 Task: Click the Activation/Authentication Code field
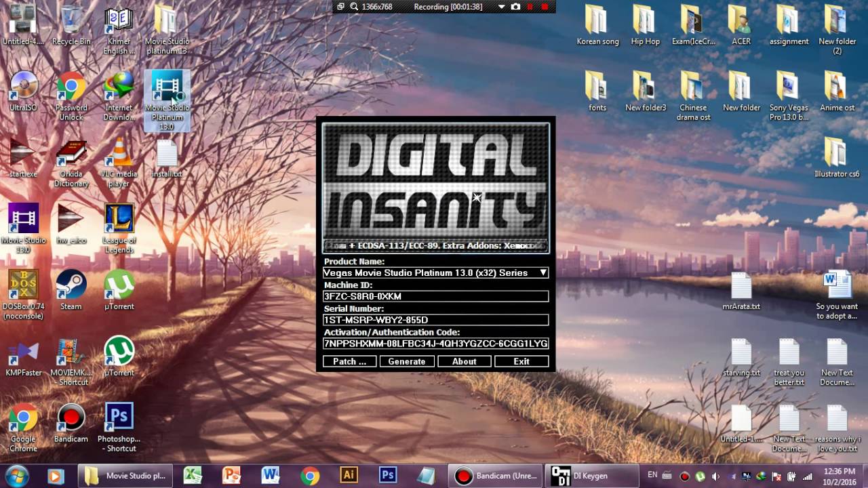(x=436, y=344)
